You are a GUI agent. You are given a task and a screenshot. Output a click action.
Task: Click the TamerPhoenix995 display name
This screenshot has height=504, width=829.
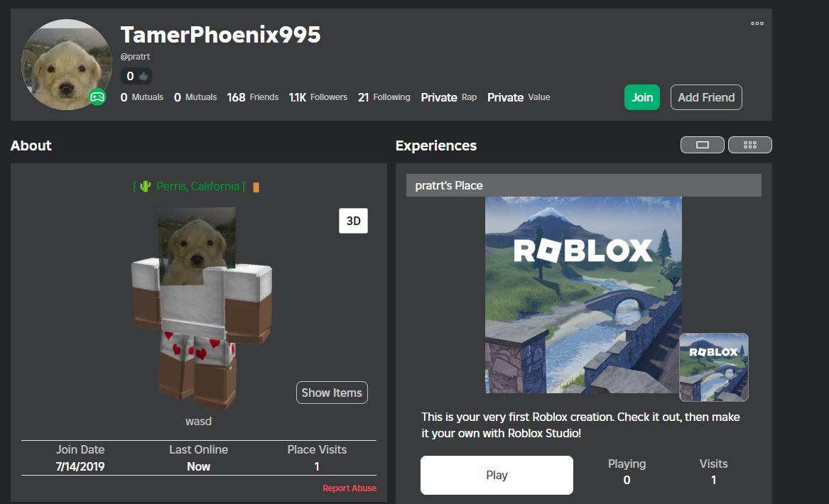coord(220,35)
